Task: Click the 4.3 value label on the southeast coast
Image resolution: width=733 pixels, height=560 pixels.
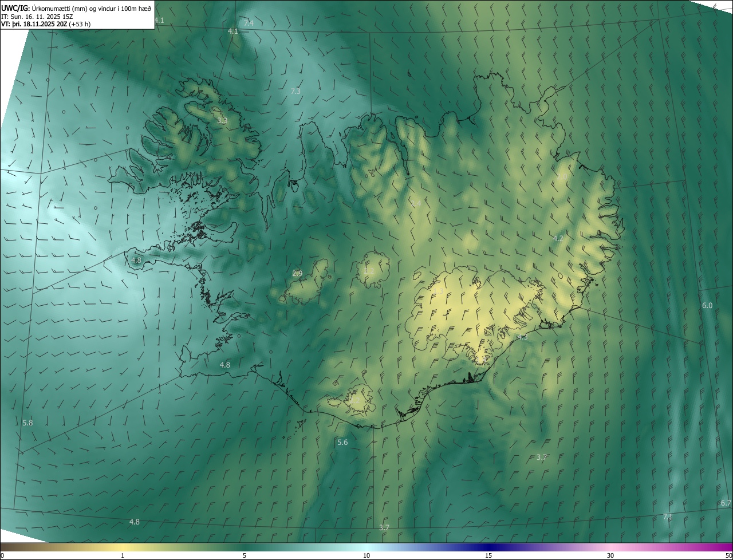Action: 522,337
